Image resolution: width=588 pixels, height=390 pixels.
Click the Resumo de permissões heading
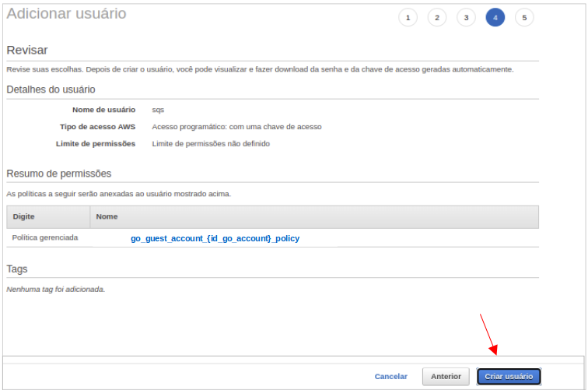pos(58,174)
